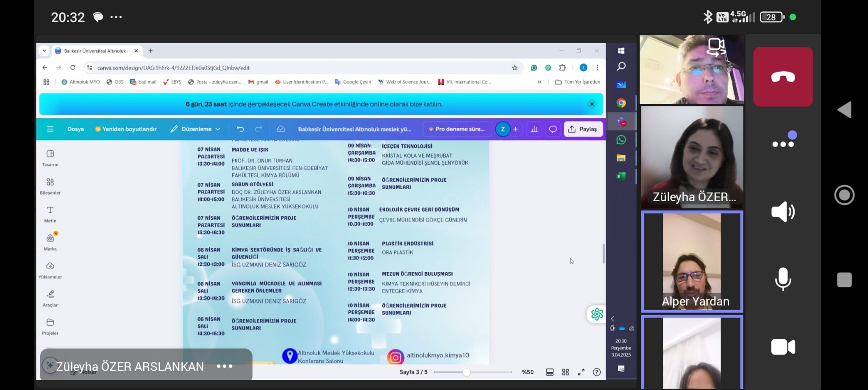Open the Chrome extensions puzzle icon
Image resolution: width=868 pixels, height=390 pixels.
pyautogui.click(x=562, y=68)
